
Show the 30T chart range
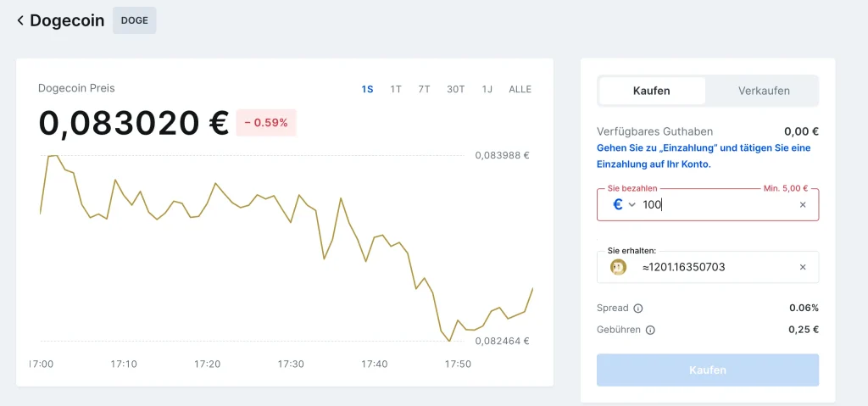pyautogui.click(x=456, y=89)
